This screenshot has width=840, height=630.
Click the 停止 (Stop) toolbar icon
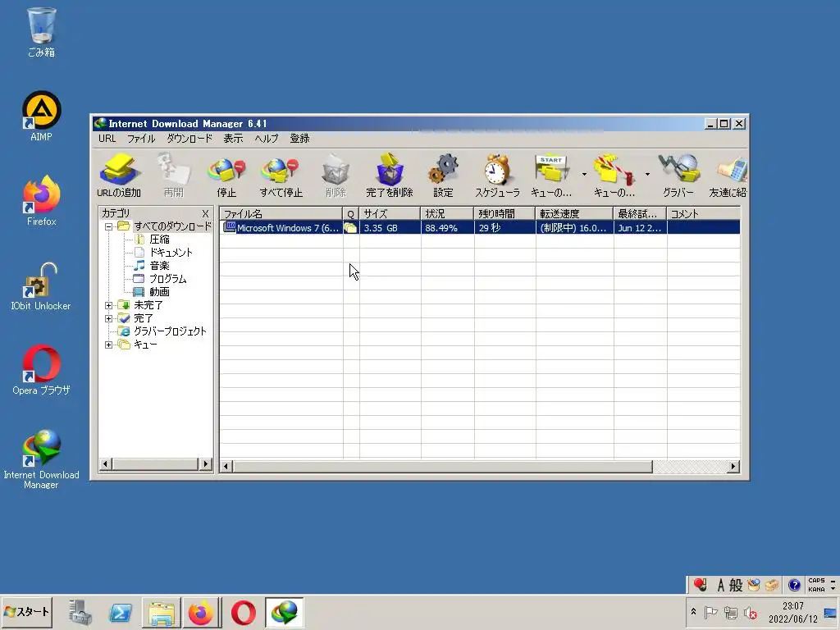(226, 175)
